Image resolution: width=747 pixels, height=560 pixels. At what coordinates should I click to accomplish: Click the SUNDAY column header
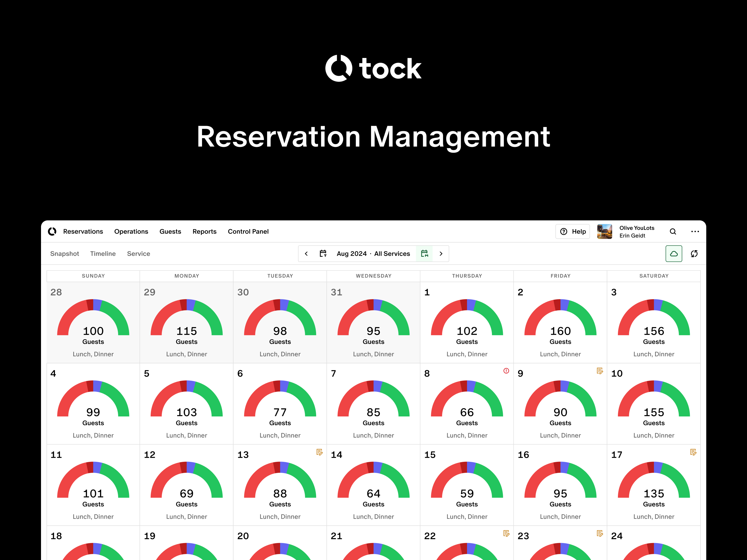[x=93, y=276]
